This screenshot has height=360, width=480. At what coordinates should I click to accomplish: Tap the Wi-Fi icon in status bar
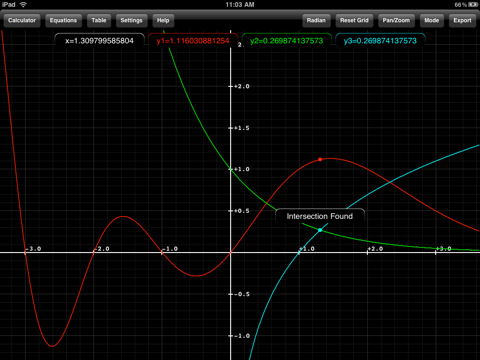coord(23,4)
